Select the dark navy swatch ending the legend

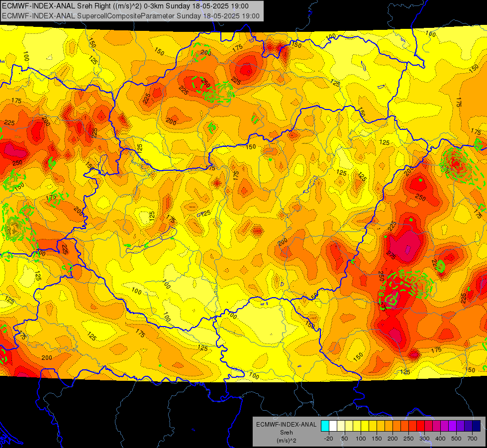pyautogui.click(x=477, y=426)
